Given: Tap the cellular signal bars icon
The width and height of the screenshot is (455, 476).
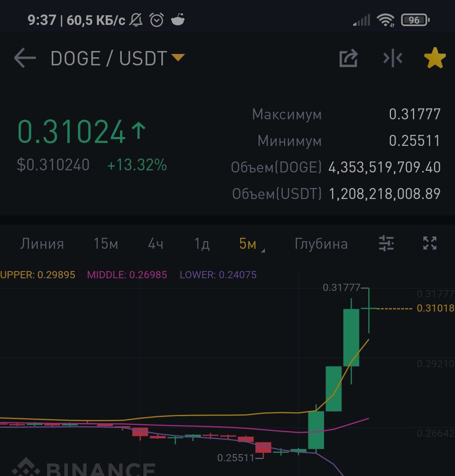Looking at the screenshot, I should click(x=361, y=20).
